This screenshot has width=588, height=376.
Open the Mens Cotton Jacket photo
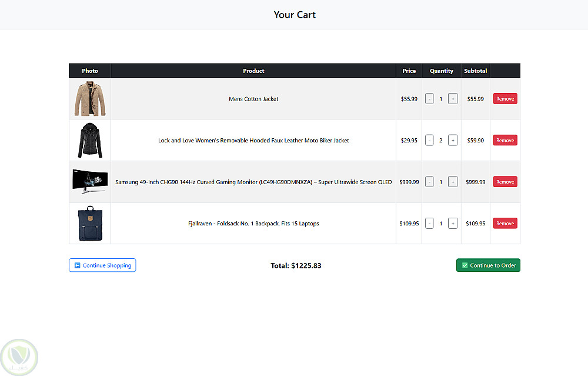point(90,99)
